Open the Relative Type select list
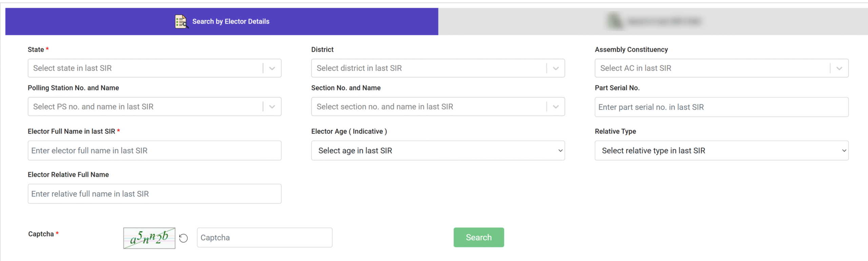868x261 pixels. click(721, 150)
